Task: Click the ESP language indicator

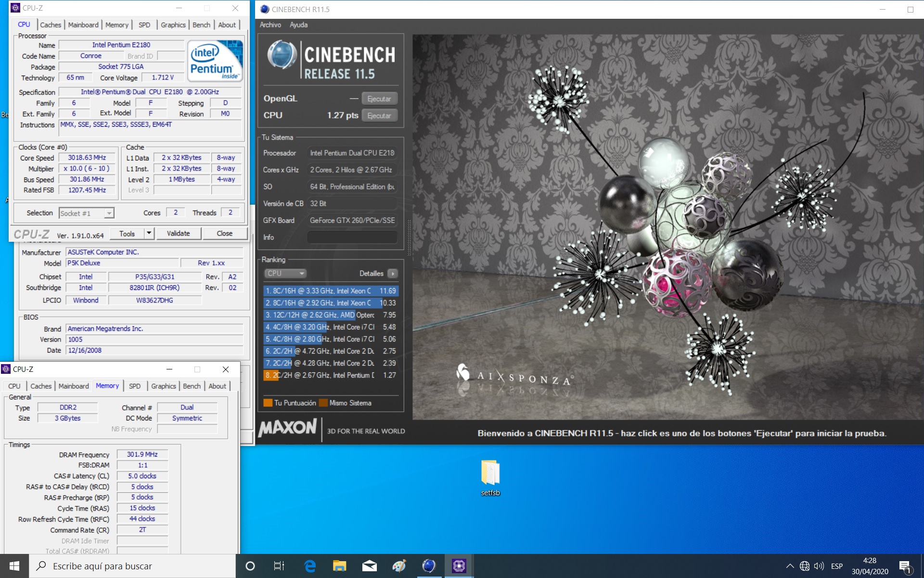Action: click(x=837, y=566)
